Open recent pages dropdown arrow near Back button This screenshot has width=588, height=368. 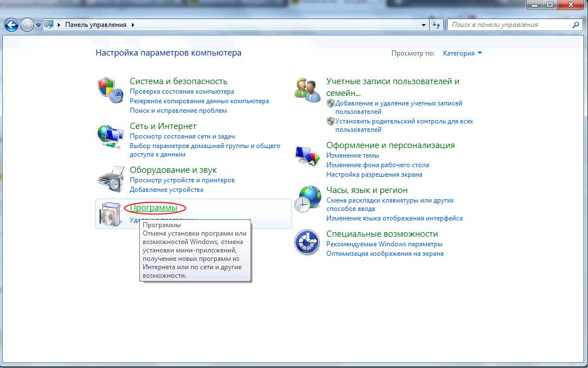pos(38,25)
